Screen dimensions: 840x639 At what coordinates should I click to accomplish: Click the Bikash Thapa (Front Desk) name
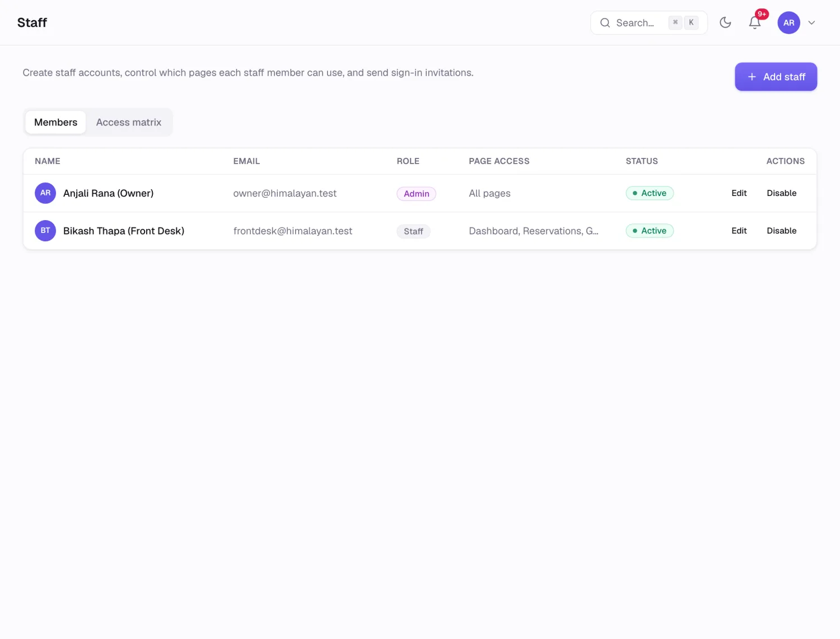point(124,231)
